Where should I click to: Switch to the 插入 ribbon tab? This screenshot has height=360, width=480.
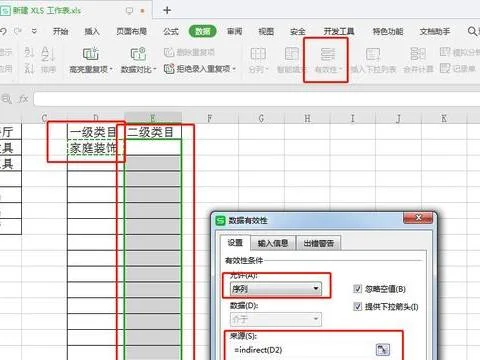[92, 31]
